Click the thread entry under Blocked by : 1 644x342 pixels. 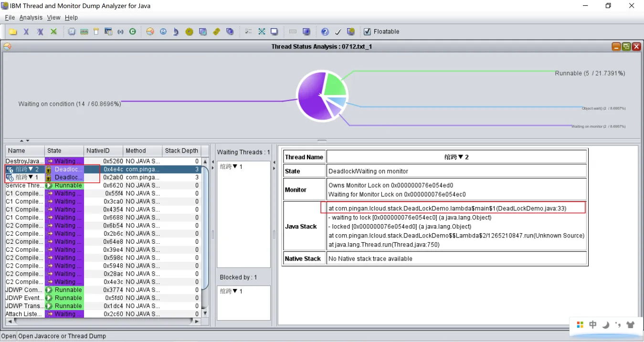pos(232,291)
